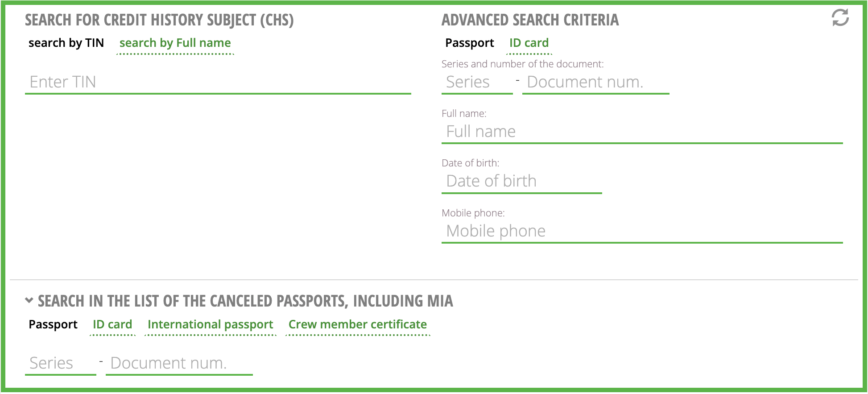Select the search by TIN tab
Image resolution: width=868 pixels, height=394 pixels.
pyautogui.click(x=66, y=43)
